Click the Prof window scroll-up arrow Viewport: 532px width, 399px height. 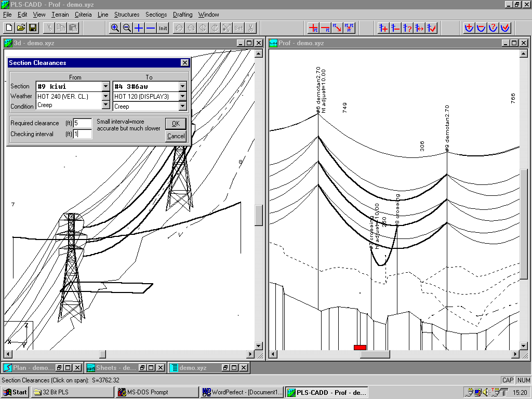[x=524, y=54]
